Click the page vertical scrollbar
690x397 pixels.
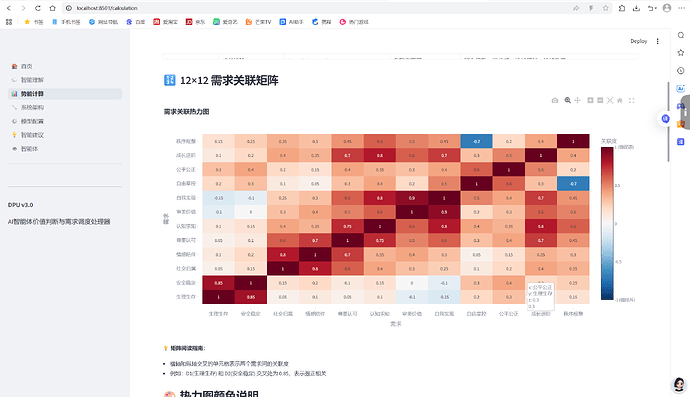pos(668,122)
